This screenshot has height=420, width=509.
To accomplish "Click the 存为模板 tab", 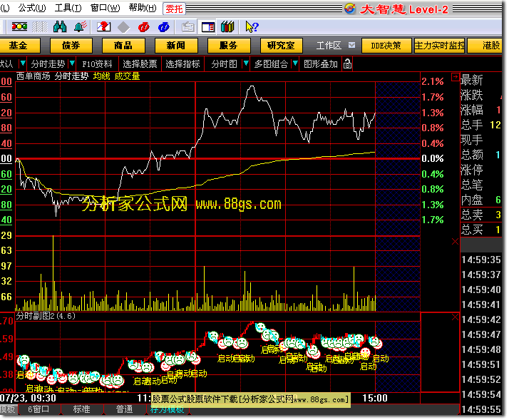I will click(168, 409).
